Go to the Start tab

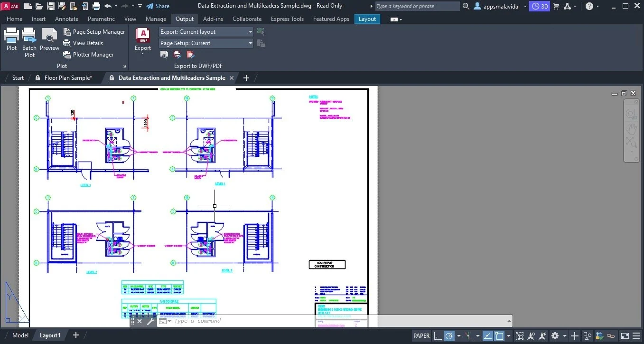18,78
